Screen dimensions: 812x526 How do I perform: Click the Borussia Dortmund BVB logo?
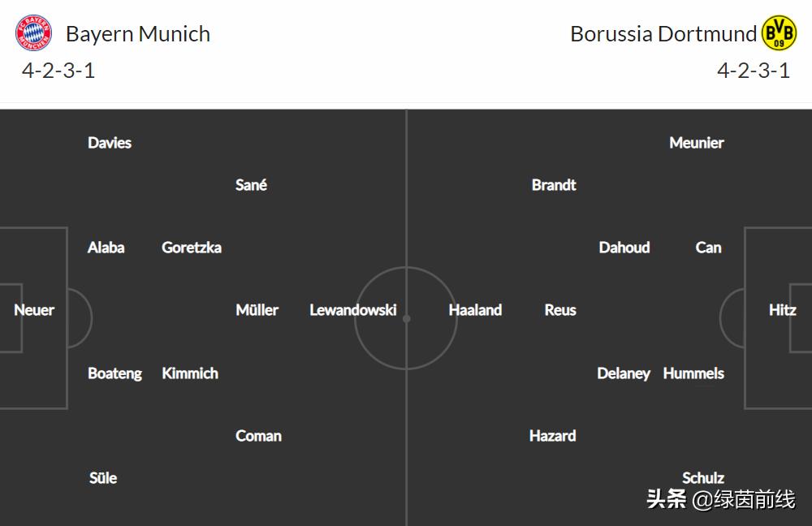(779, 33)
